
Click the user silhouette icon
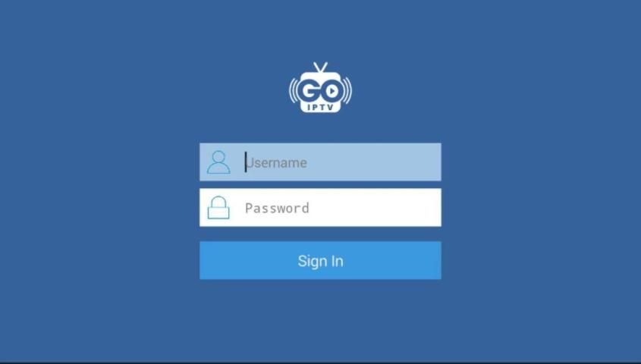(218, 162)
